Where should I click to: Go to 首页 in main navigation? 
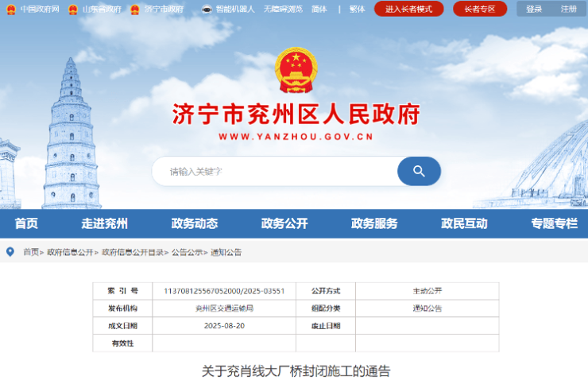[26, 223]
